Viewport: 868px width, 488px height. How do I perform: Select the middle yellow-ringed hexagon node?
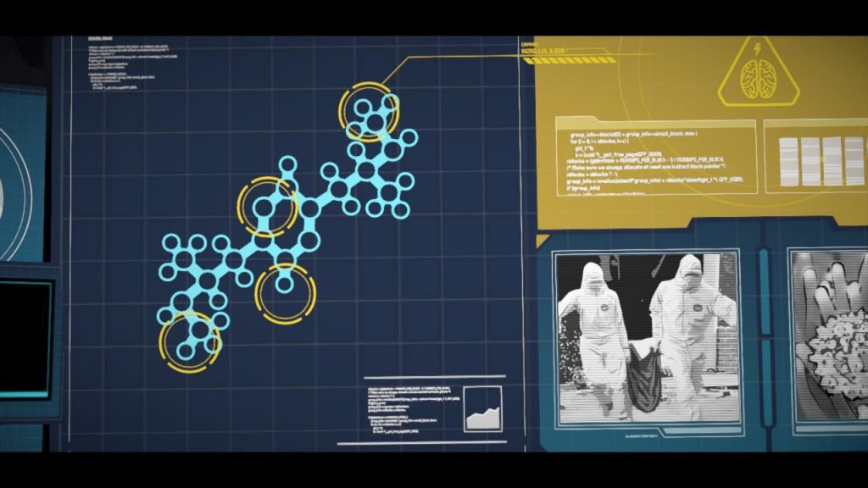[x=268, y=207]
